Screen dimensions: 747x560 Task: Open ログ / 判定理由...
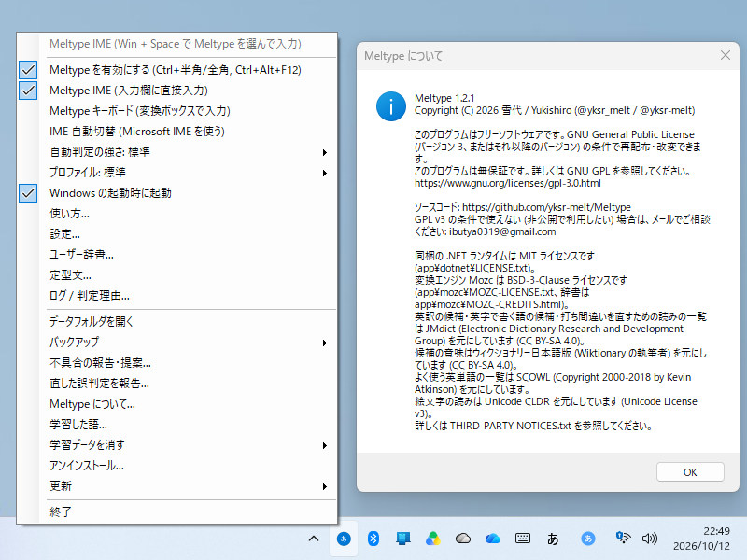click(x=176, y=295)
